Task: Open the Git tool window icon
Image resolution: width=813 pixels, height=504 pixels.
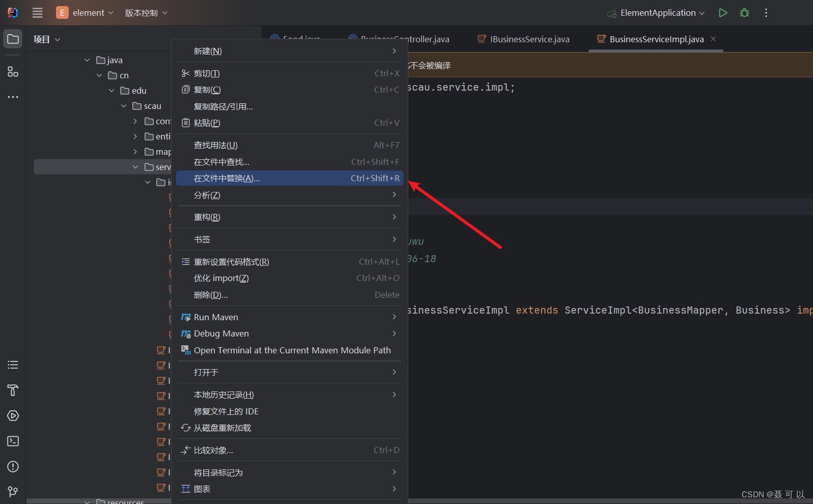Action: coord(13,491)
